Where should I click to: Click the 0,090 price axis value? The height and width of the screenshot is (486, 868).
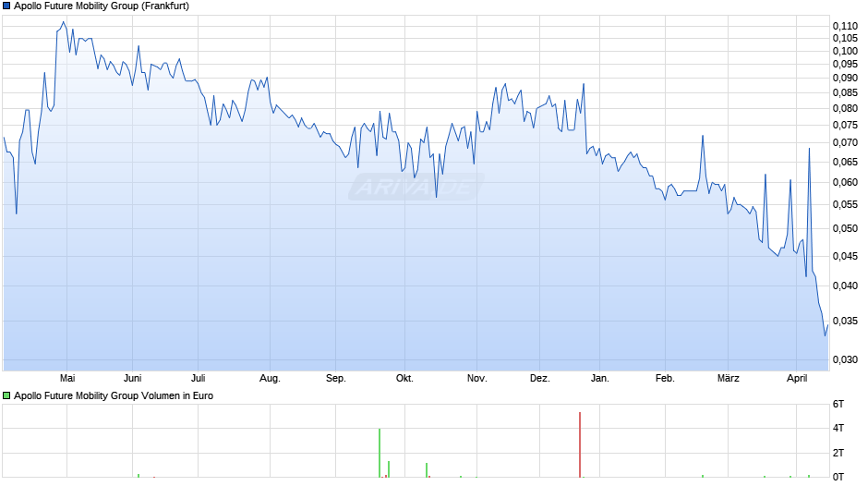click(845, 79)
